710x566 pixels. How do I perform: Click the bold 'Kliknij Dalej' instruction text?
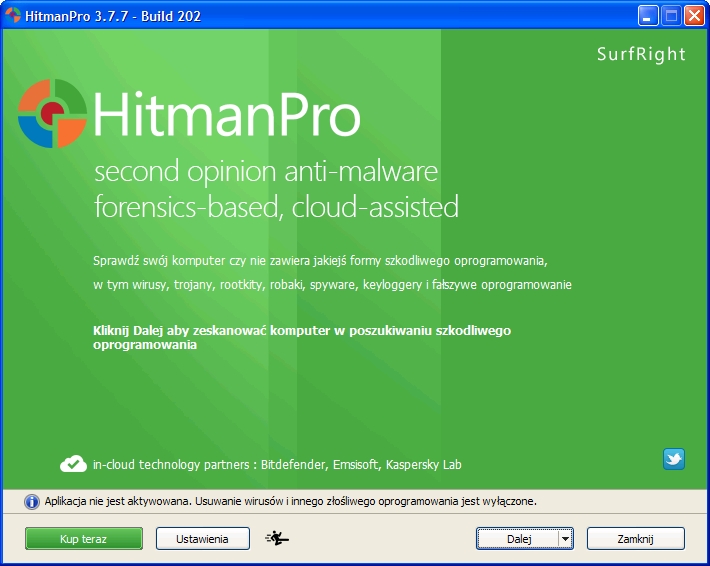(x=302, y=337)
